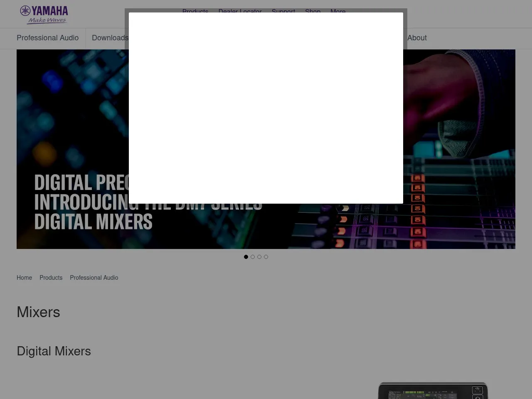This screenshot has height=399, width=532.
Task: Open the Downloads section tab
Action: click(x=110, y=38)
